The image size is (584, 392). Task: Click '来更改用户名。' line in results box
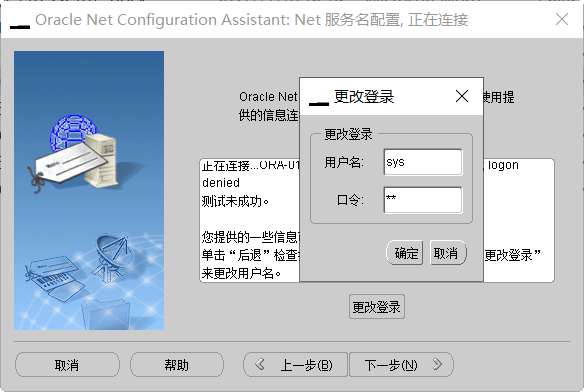[x=241, y=274]
